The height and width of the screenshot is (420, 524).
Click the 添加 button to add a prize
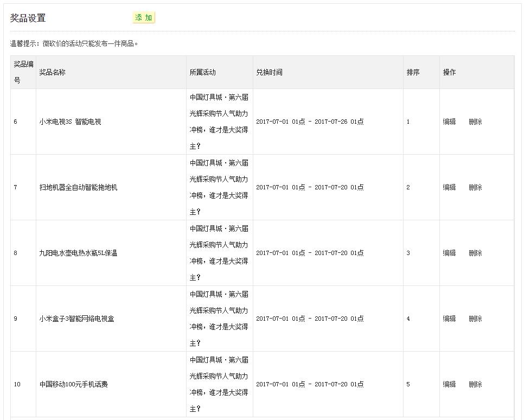pos(143,18)
